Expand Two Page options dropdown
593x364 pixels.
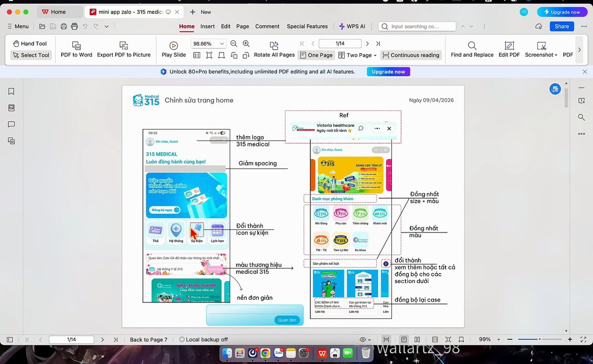pos(375,55)
